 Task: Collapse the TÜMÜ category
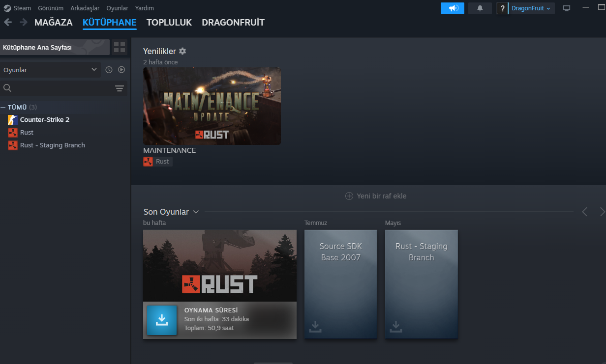pos(3,107)
